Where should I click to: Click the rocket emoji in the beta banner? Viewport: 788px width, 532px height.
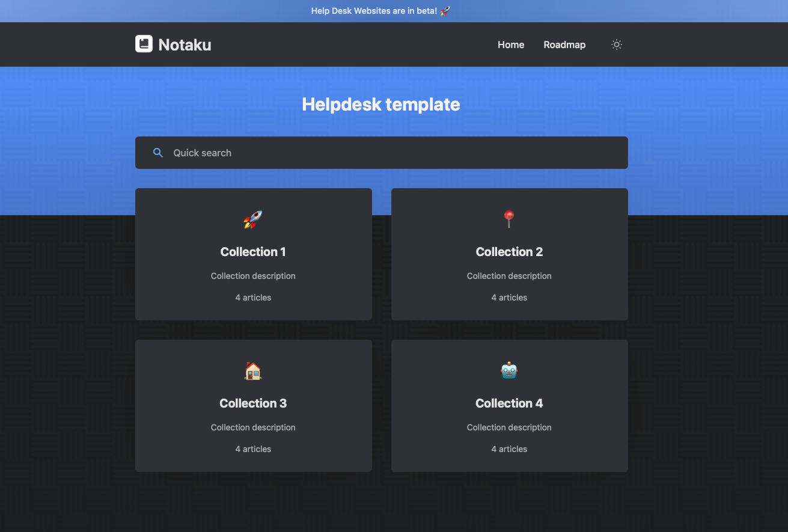(444, 10)
